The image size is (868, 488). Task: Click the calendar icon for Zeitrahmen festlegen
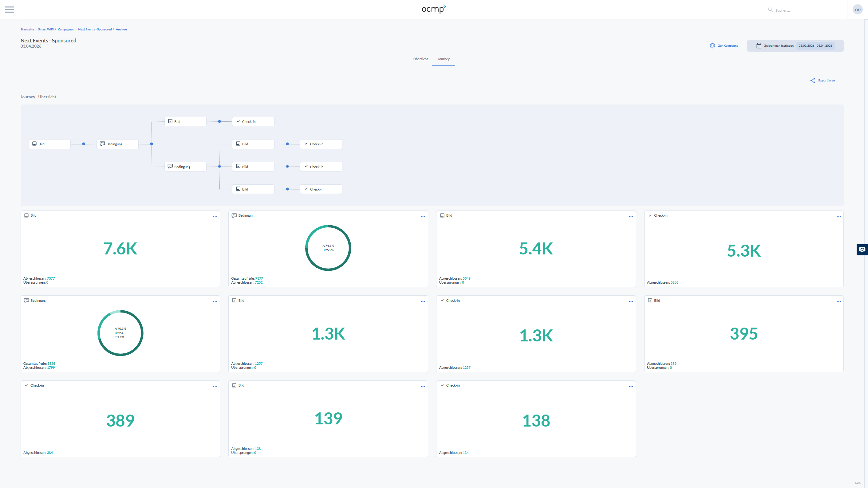point(759,46)
